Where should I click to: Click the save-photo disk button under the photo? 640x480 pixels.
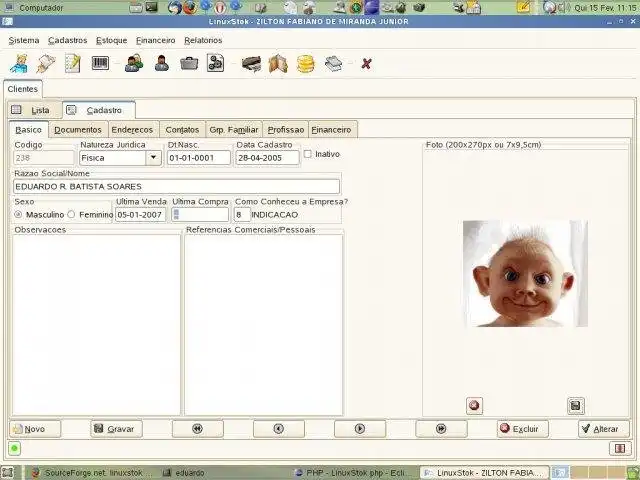(x=576, y=406)
